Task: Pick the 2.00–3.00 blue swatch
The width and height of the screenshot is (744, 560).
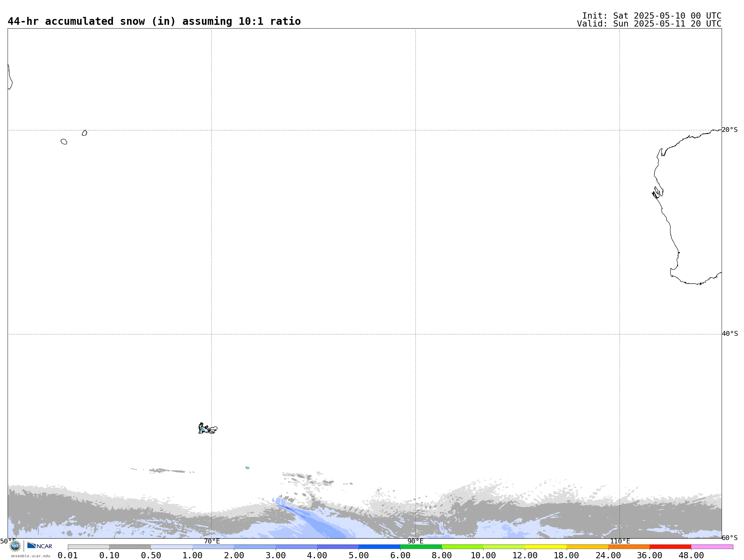Action: [x=255, y=547]
